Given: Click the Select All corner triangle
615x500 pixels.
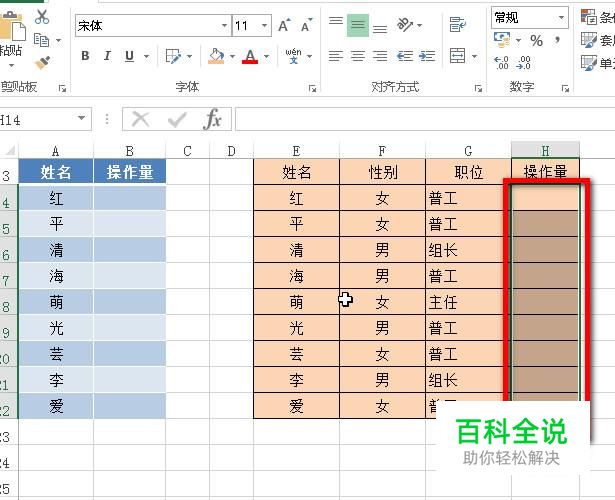Looking at the screenshot, I should tap(9, 151).
